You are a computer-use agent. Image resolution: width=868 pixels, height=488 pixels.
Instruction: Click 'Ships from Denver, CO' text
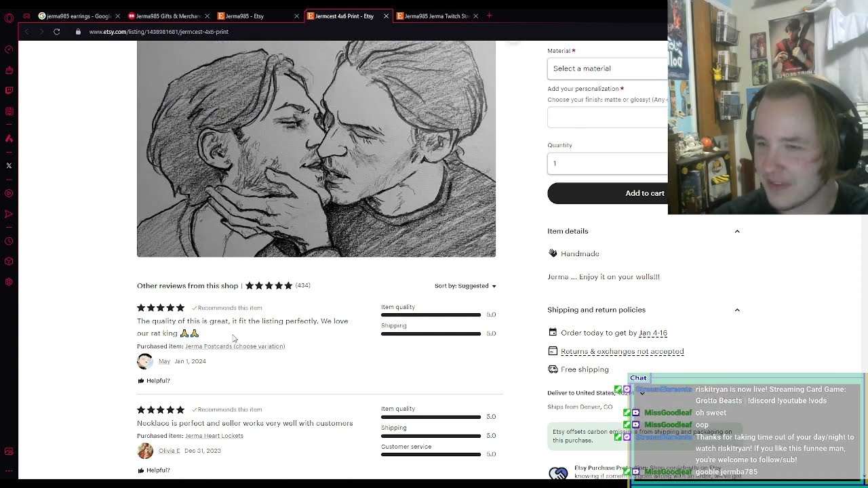click(580, 407)
